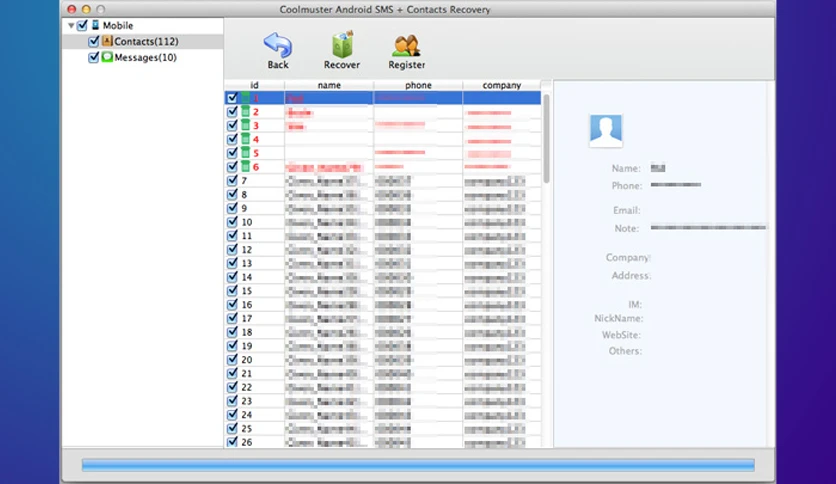Click the IM: label in details panel
This screenshot has width=836, height=484.
[x=634, y=304]
